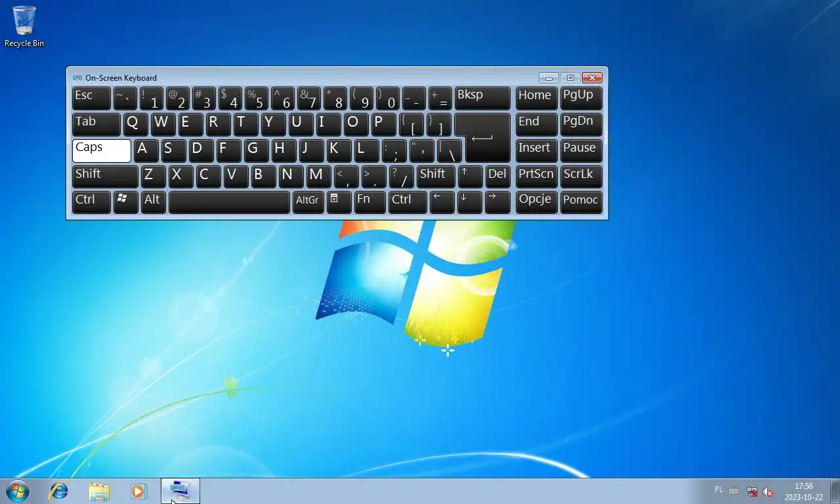Toggle the right Ctrl key
This screenshot has height=504, width=840.
pyautogui.click(x=408, y=202)
